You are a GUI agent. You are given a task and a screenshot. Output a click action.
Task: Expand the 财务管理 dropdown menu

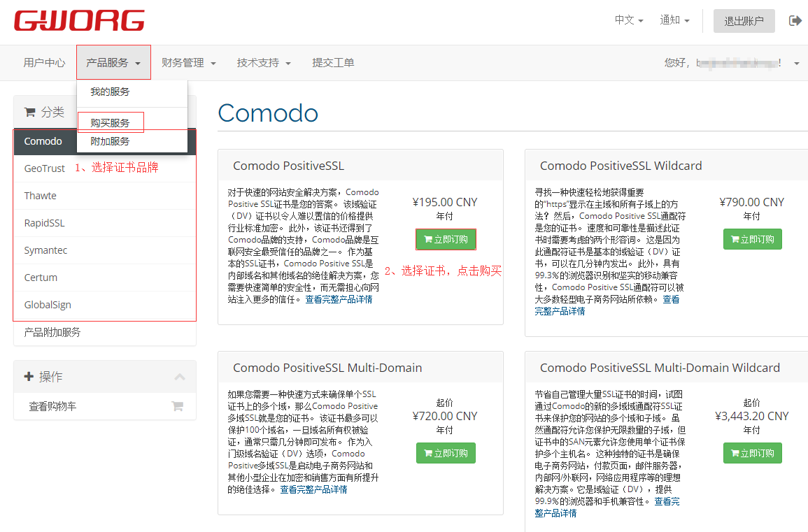(189, 63)
